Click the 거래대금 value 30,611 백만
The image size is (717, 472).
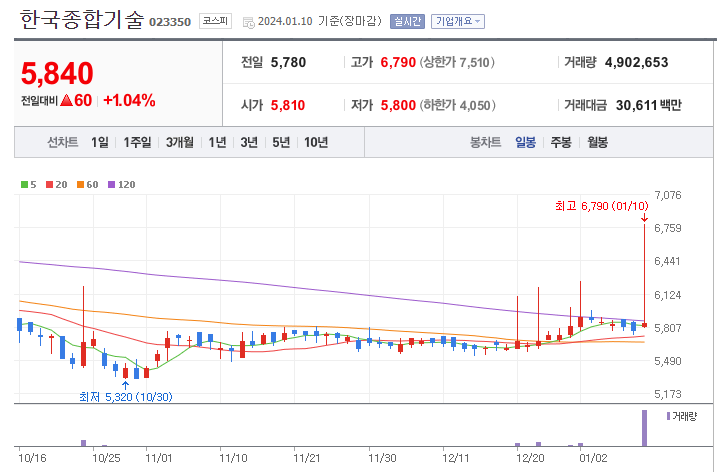point(649,105)
